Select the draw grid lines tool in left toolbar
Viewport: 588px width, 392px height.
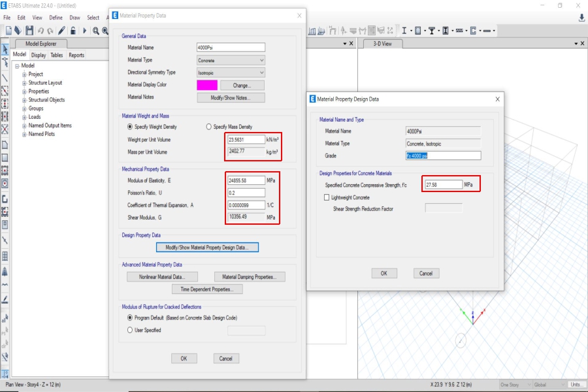[x=5, y=256]
